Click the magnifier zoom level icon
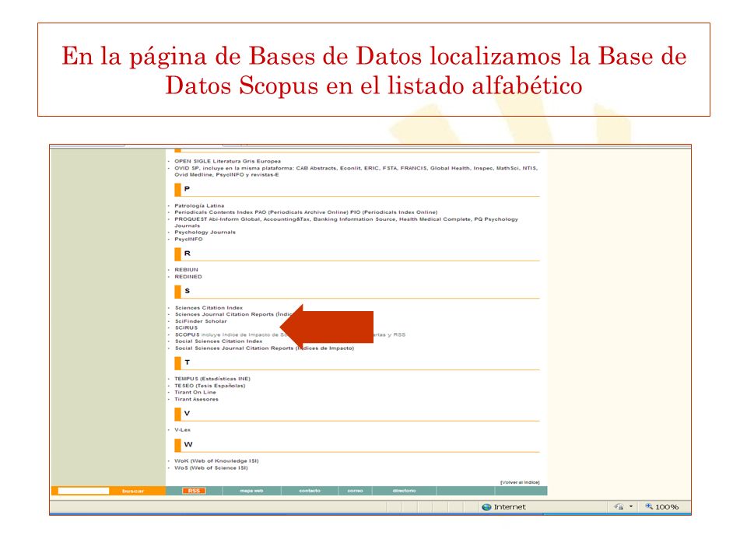 649,506
